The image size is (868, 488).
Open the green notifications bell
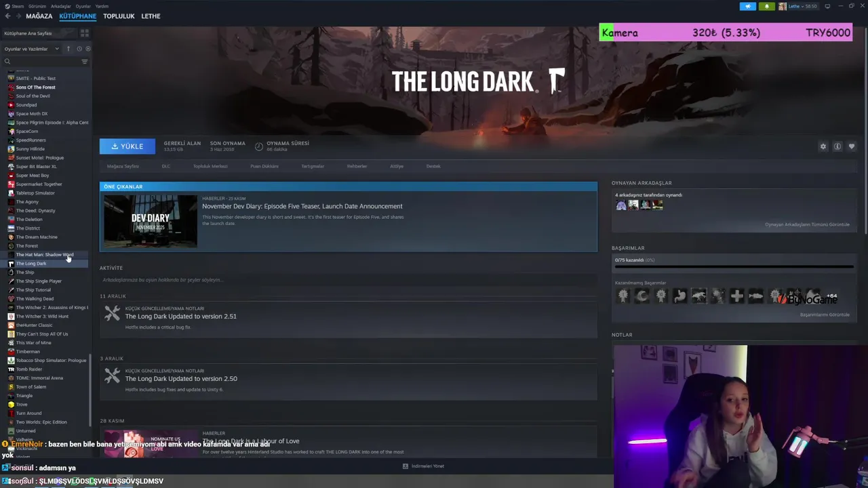(x=766, y=6)
